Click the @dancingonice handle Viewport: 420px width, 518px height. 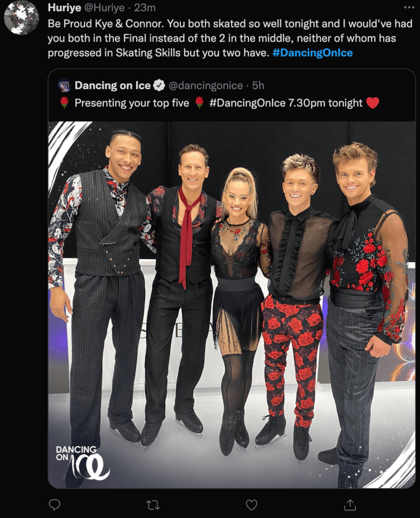tap(206, 86)
